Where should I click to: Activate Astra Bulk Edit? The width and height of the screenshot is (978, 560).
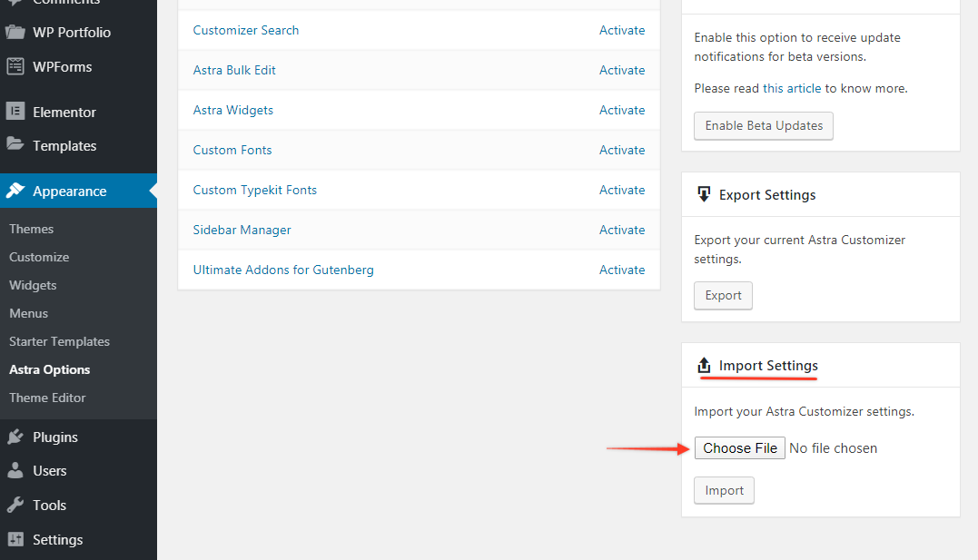tap(622, 70)
